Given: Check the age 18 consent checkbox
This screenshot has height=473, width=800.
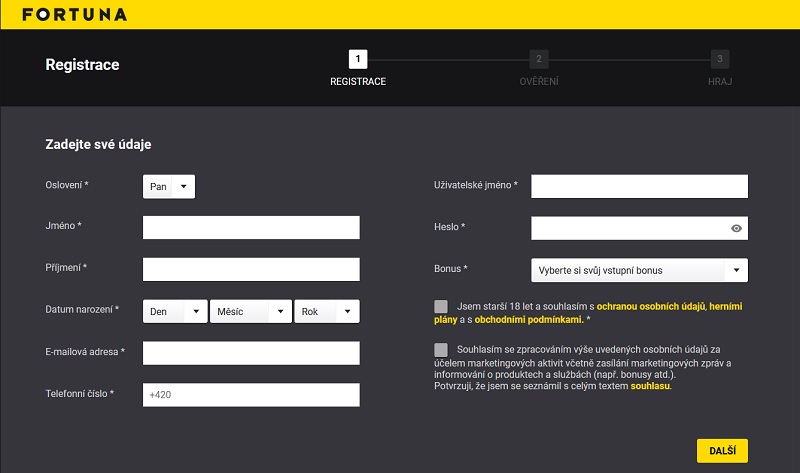Looking at the screenshot, I should [x=441, y=306].
